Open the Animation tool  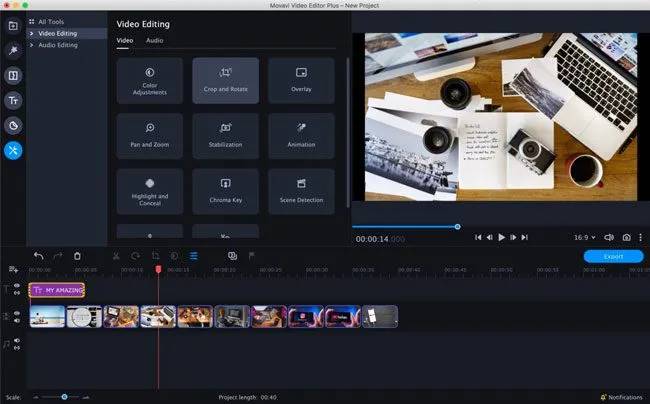pyautogui.click(x=301, y=136)
